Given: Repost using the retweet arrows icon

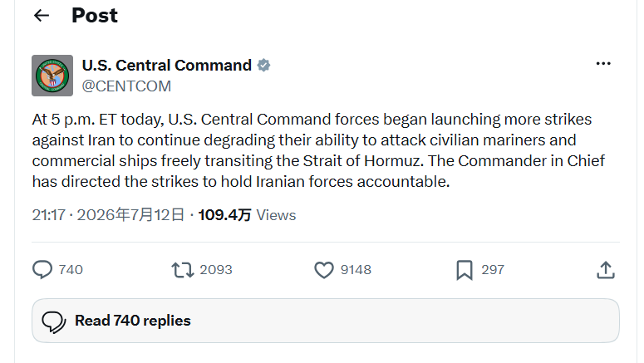Looking at the screenshot, I should tap(183, 270).
